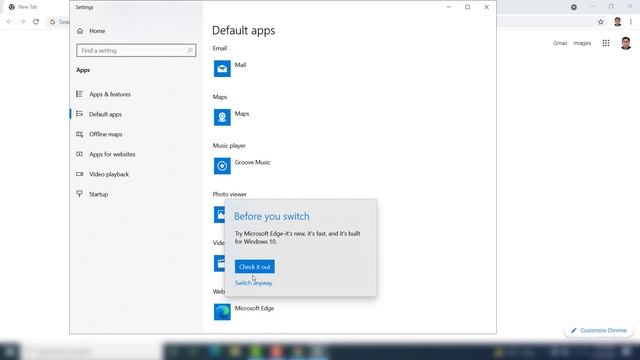Click the Microsoft Edge browser icon
Screen dimensions: 640x360
[222, 312]
